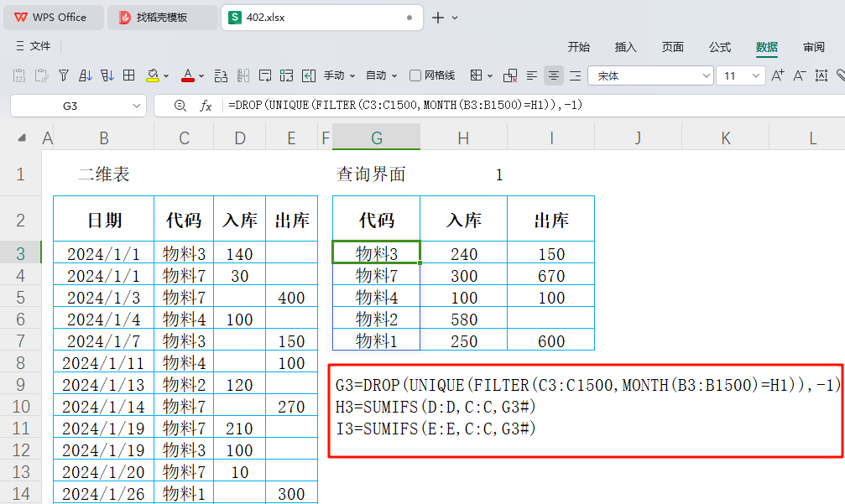Click the paste-format clipboard brush icon
Image resolution: width=845 pixels, height=504 pixels.
point(41,75)
